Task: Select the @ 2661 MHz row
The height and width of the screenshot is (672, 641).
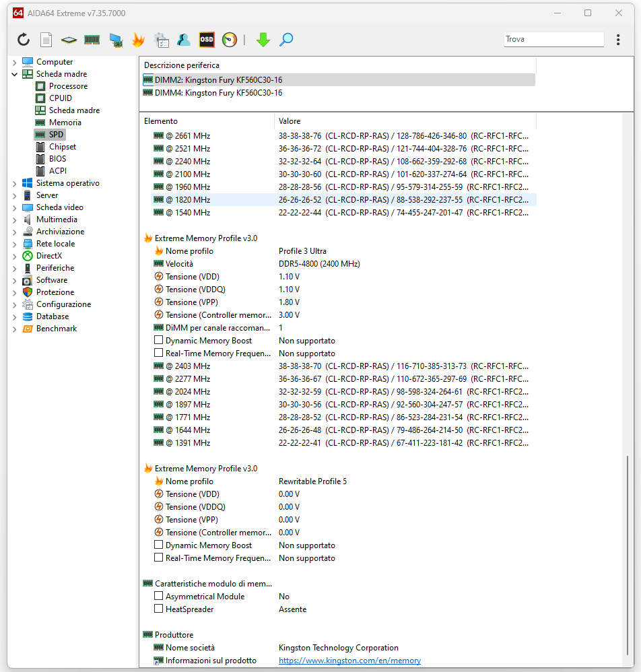Action: pyautogui.click(x=343, y=136)
